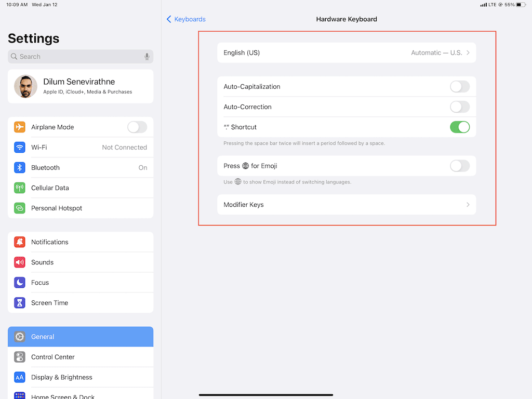Image resolution: width=532 pixels, height=399 pixels.
Task: Select General in the settings sidebar
Action: pyautogui.click(x=81, y=337)
